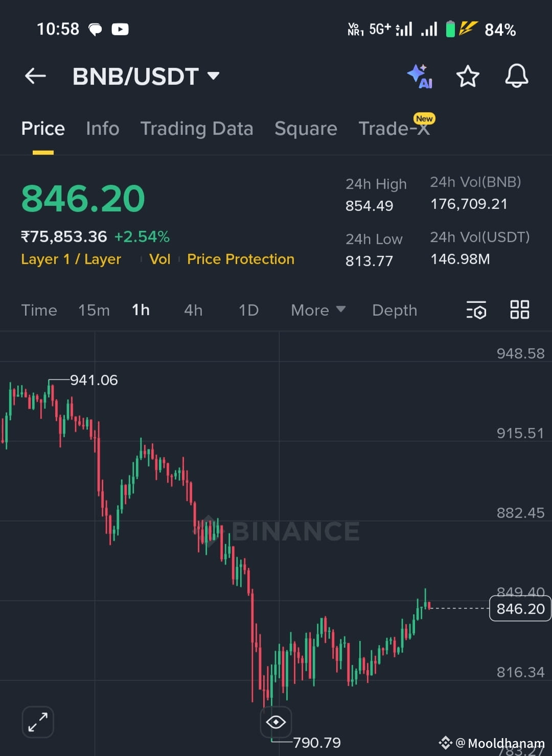The image size is (552, 756).
Task: Select the 4h chart interval
Action: click(x=193, y=311)
